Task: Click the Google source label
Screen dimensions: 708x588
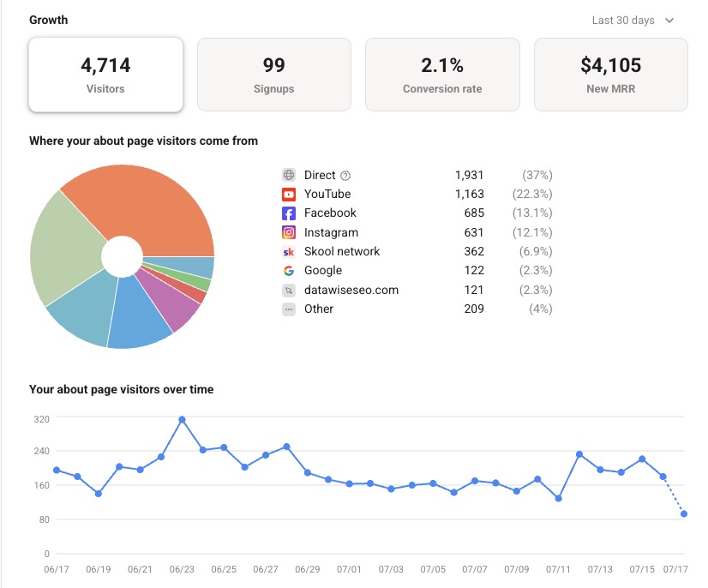Action: [323, 271]
